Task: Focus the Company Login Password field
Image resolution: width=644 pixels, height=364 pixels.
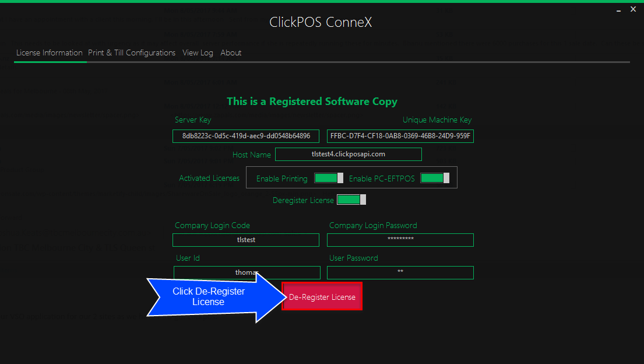Action: (400, 240)
